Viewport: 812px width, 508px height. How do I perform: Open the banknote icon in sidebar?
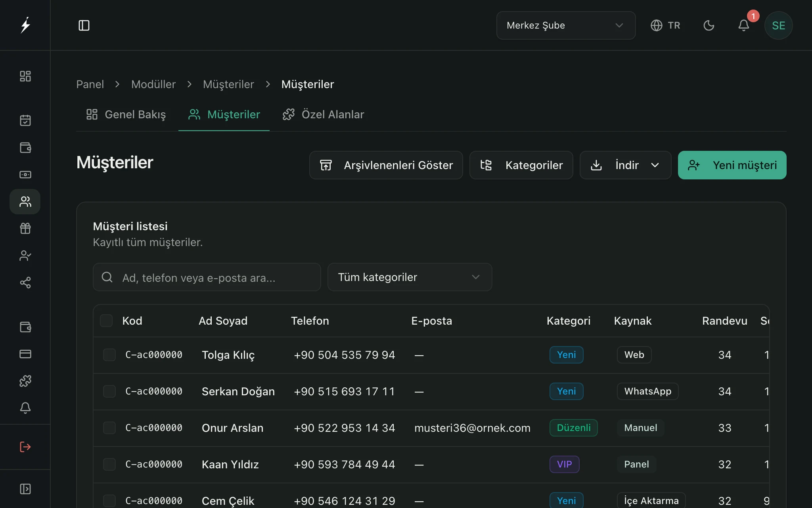[x=25, y=175]
